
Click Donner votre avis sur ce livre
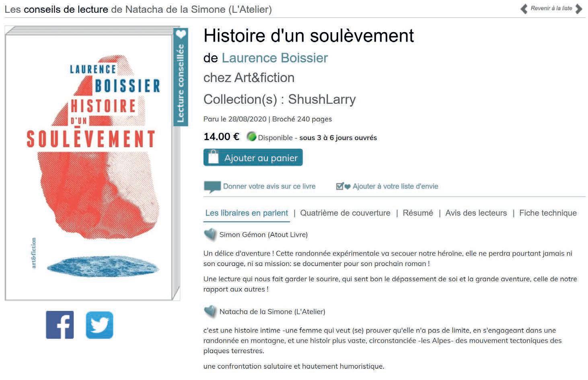[x=269, y=186]
